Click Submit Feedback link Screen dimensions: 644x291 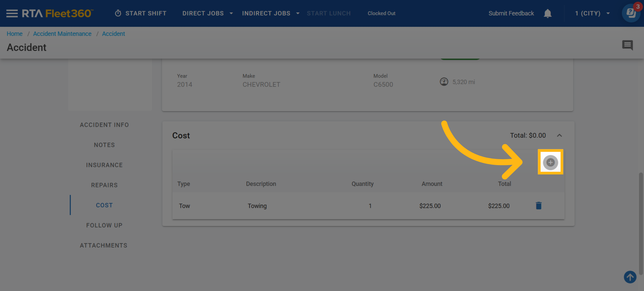511,13
